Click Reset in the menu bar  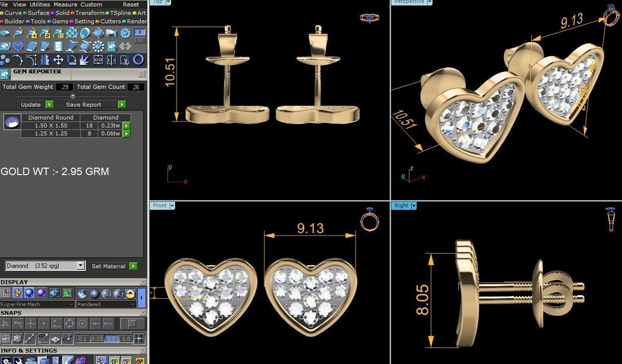tap(131, 4)
